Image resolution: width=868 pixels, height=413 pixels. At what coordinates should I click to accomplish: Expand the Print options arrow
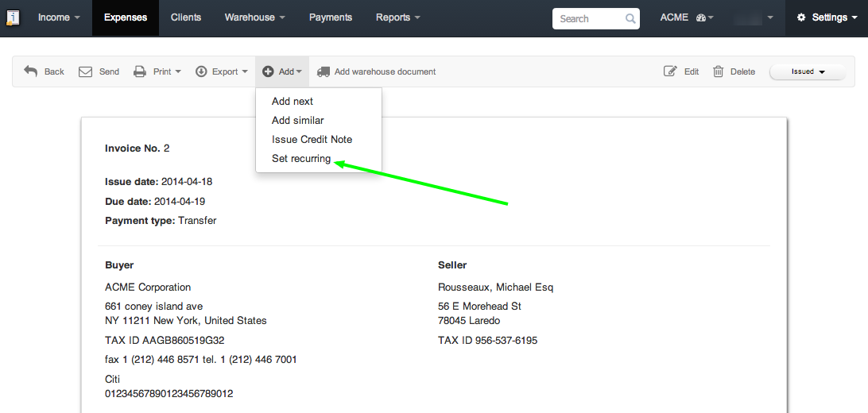[178, 71]
